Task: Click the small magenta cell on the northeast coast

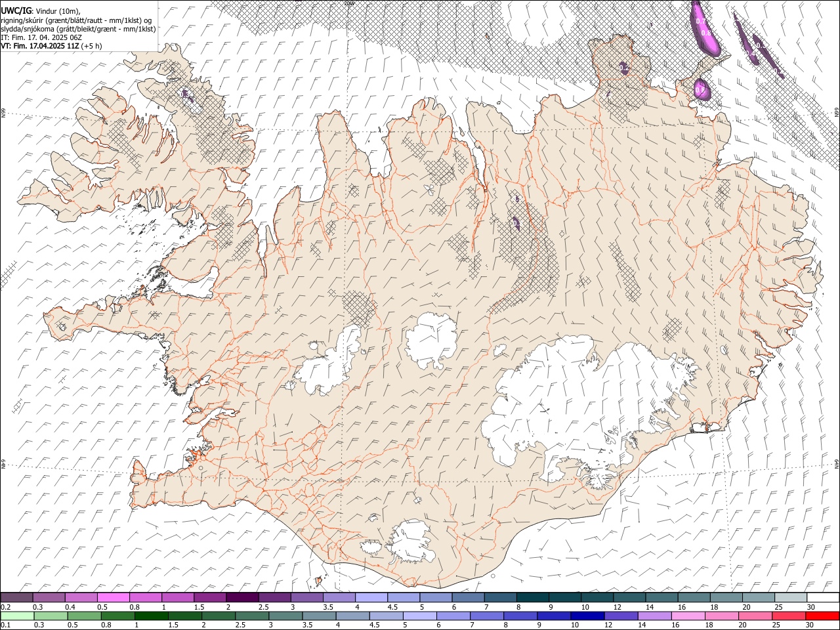Action: (x=702, y=89)
